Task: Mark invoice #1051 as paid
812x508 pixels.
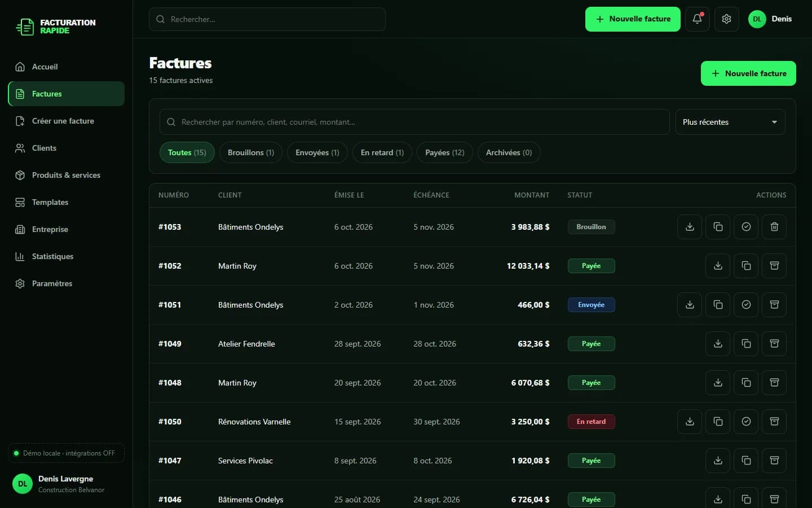Action: (x=746, y=305)
